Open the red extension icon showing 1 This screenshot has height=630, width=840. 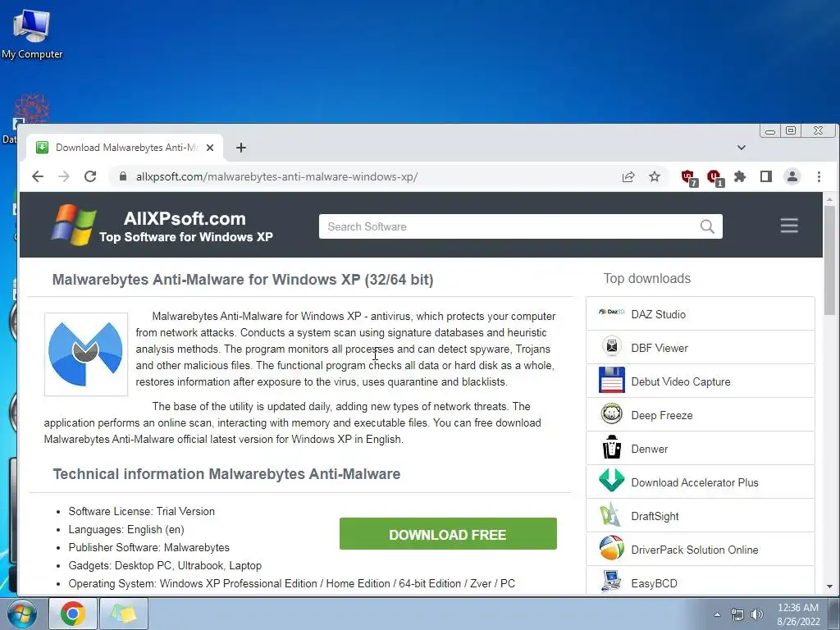point(714,177)
